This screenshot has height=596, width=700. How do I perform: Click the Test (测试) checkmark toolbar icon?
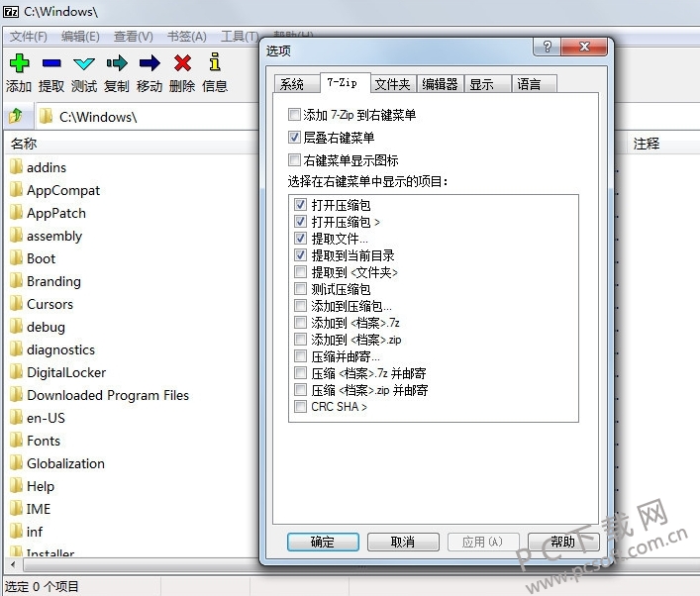[x=84, y=63]
